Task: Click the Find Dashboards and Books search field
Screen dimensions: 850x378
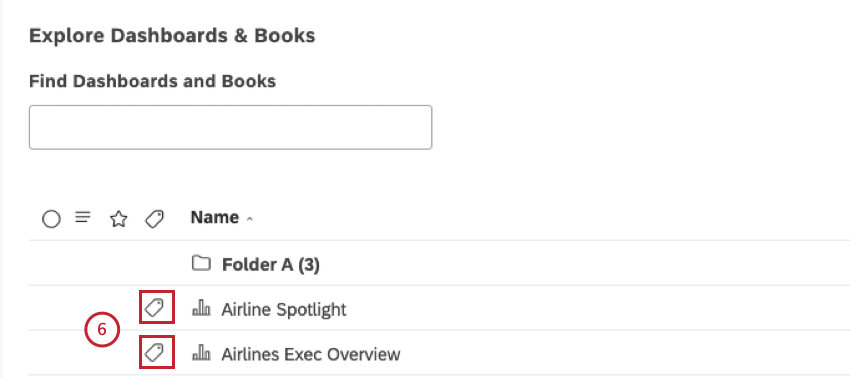Action: (230, 127)
